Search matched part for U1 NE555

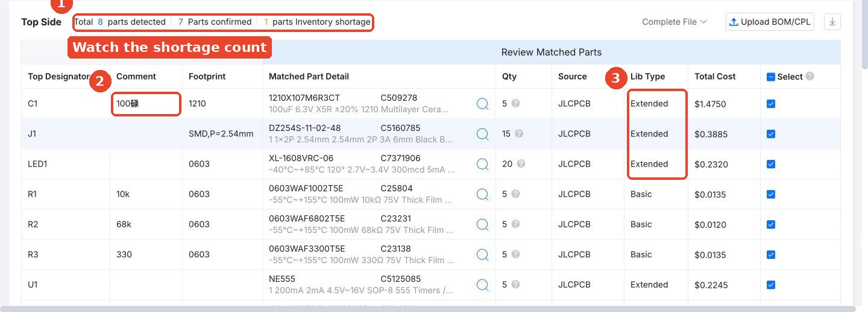tap(482, 285)
